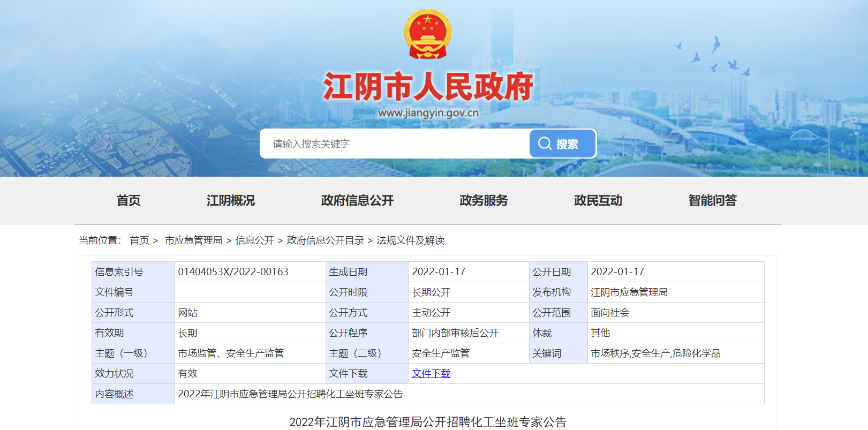Download the file via 文件下载 link
Screen dimensions: 868x430
point(431,374)
